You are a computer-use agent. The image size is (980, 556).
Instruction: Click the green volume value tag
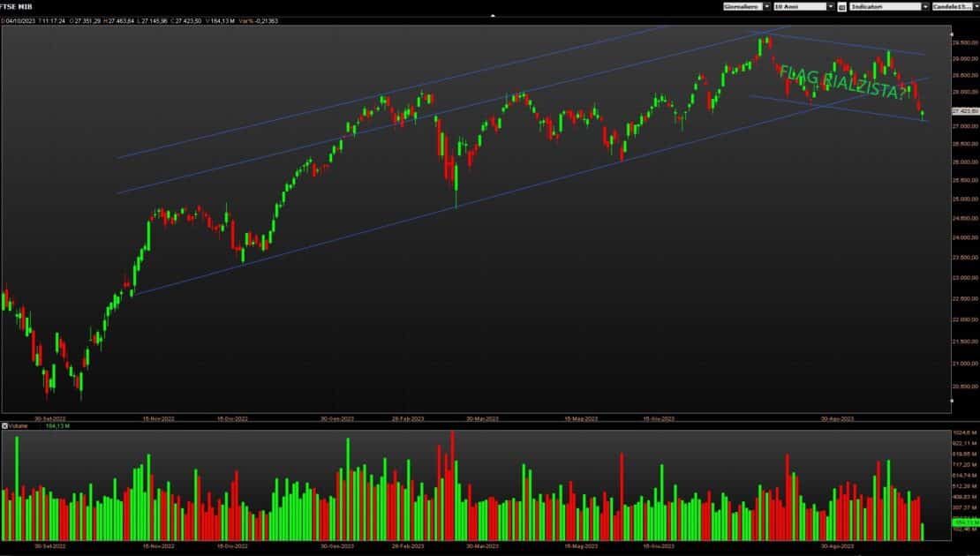(x=966, y=522)
